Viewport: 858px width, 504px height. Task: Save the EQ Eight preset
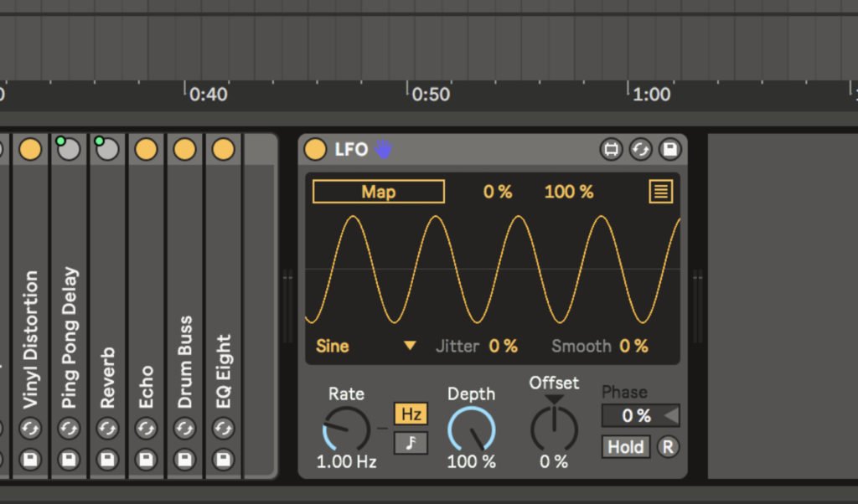pos(223,459)
